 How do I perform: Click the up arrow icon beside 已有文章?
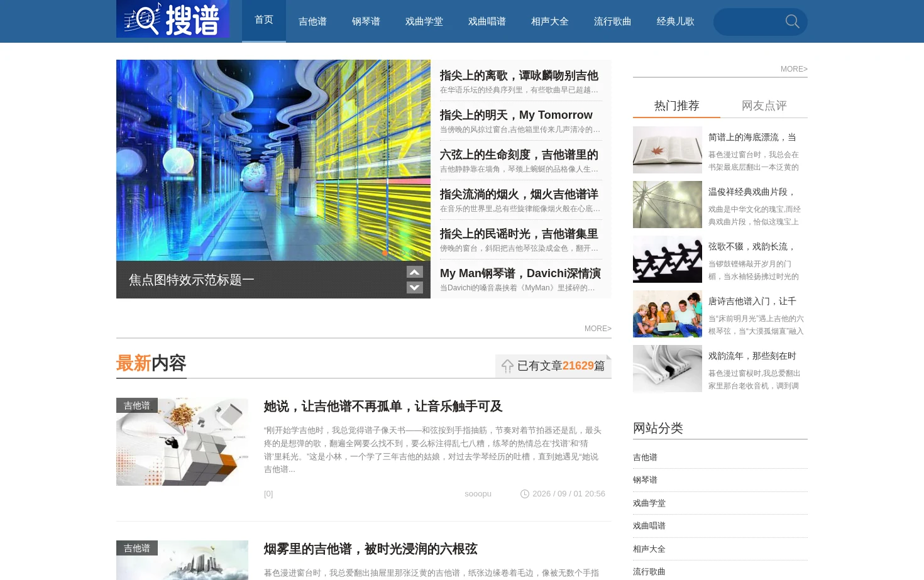pos(507,366)
